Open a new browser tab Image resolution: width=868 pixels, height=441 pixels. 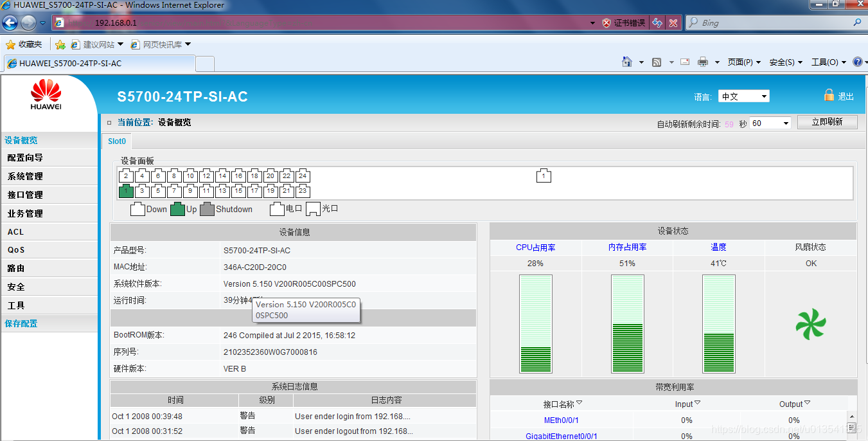(204, 64)
